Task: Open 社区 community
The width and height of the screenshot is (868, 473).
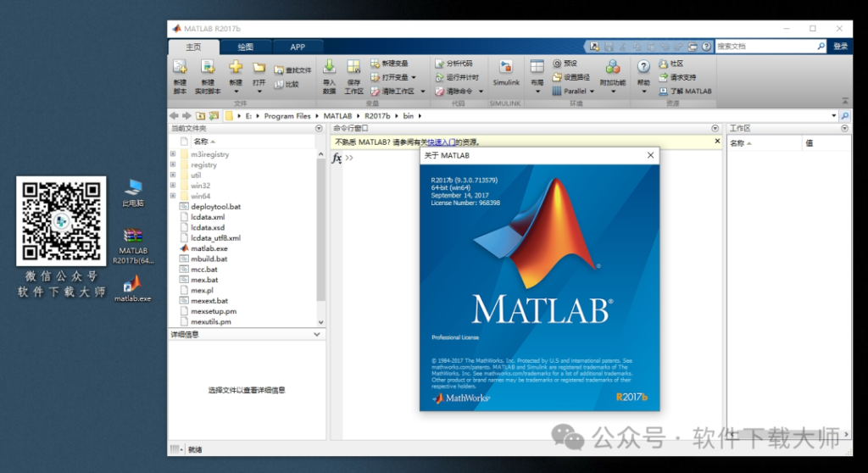Action: click(x=671, y=64)
